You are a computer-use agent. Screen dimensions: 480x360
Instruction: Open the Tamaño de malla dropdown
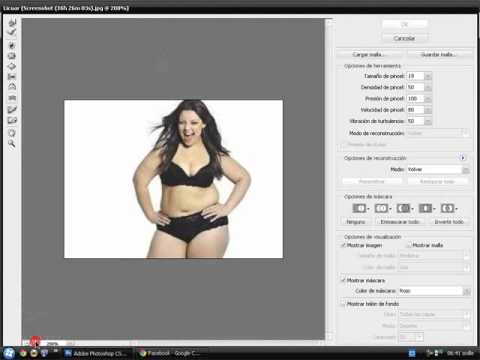click(x=435, y=256)
